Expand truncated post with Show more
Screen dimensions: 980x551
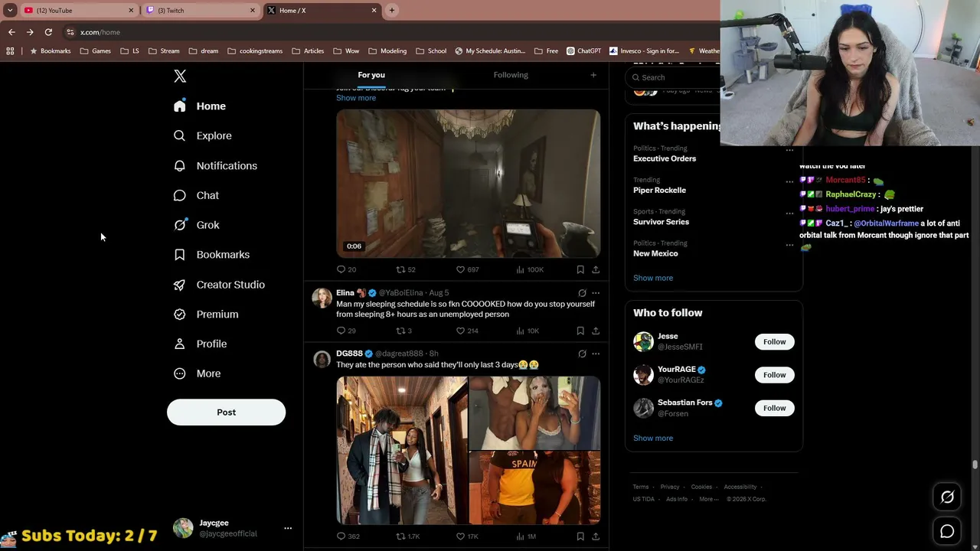(356, 98)
